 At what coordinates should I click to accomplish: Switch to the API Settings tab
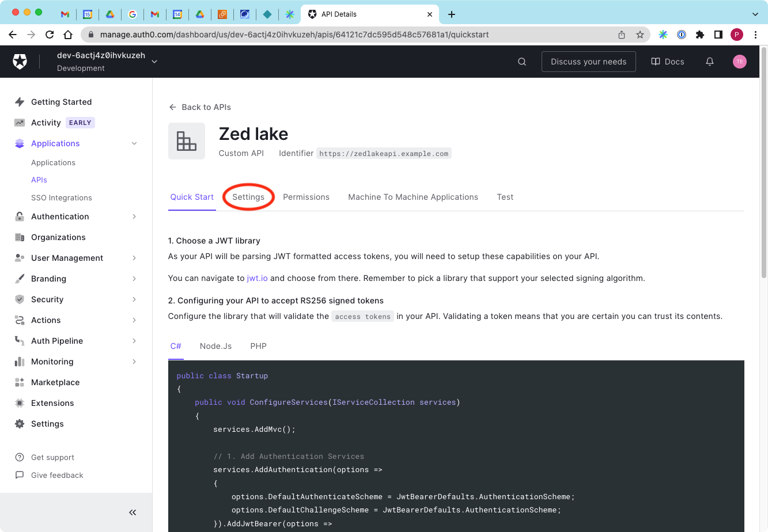click(x=248, y=197)
